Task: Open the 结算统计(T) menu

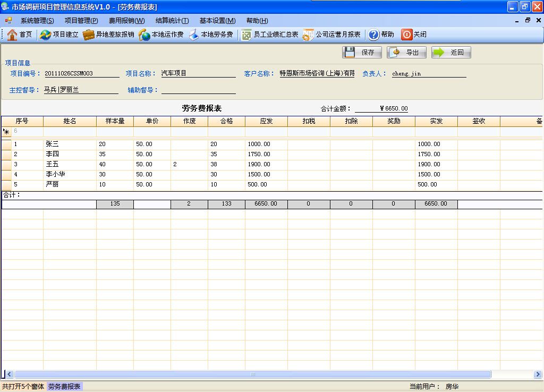Action: click(x=172, y=21)
